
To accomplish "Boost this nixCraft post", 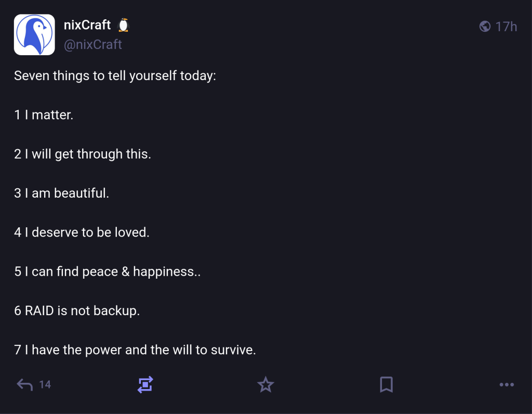I will click(145, 385).
